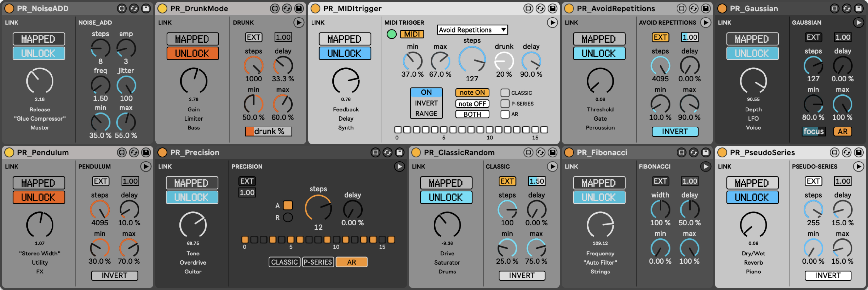868x290 pixels.
Task: Switch Precision to CLASSIC mode
Action: click(x=284, y=262)
